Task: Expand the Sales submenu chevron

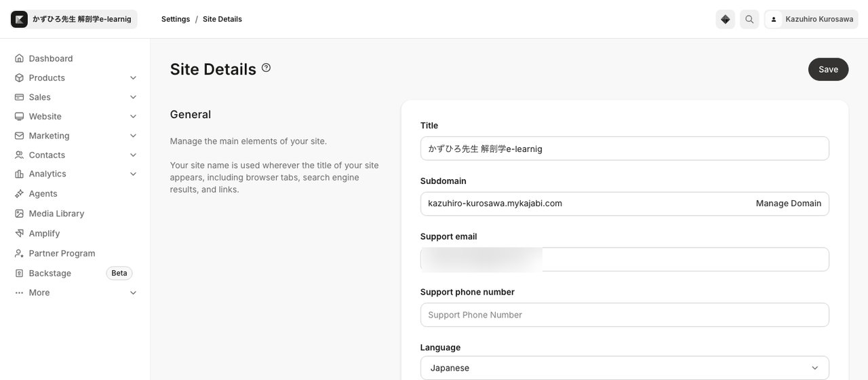Action: coord(133,97)
